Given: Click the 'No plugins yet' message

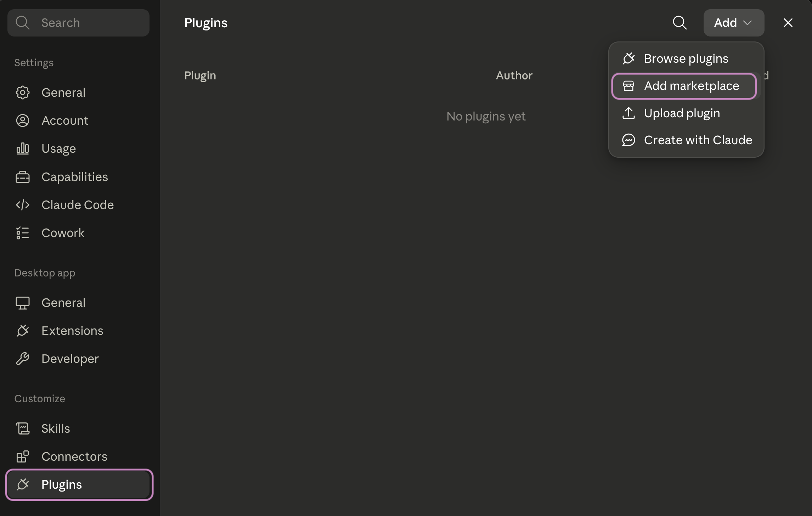Looking at the screenshot, I should [486, 116].
